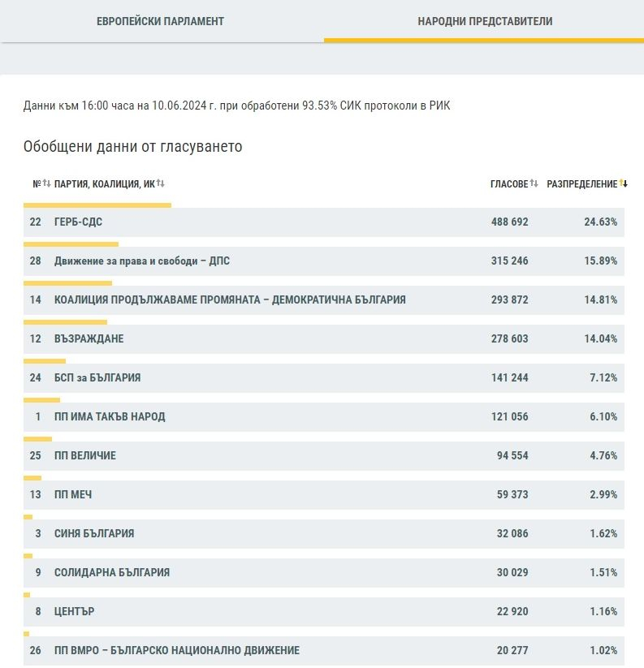The image size is (644, 668).
Task: Click yellow bar above ВЪЗРАЖДАНЕ row
Action: 65,322
